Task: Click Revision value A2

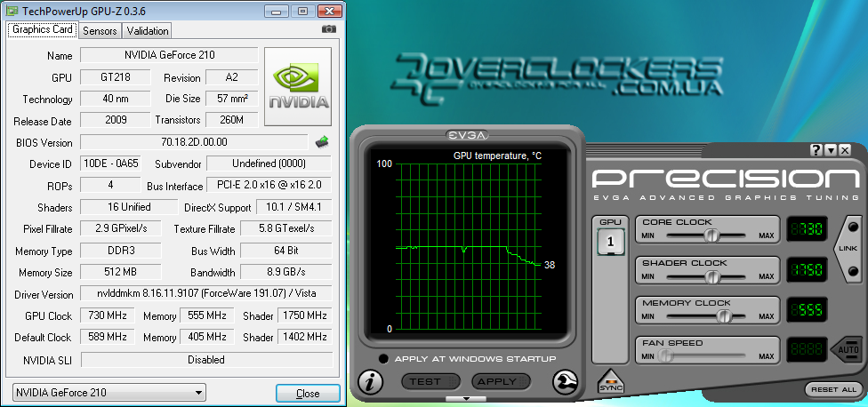Action: pos(232,77)
